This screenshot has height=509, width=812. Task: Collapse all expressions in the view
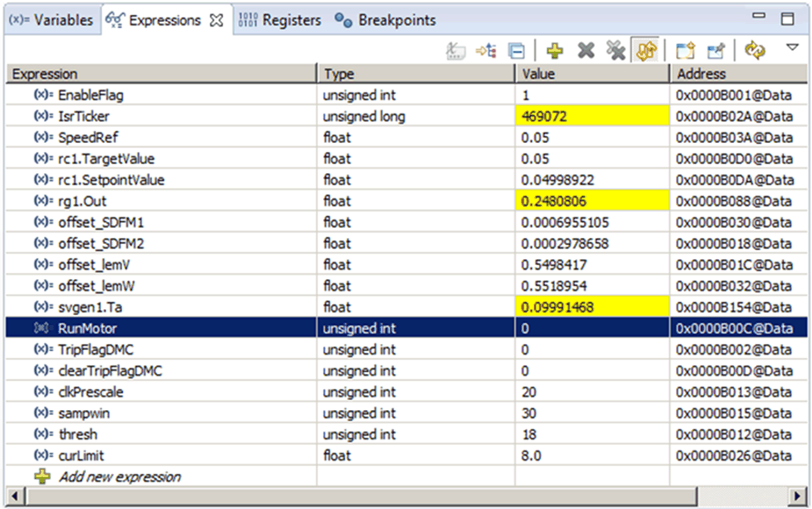(x=516, y=51)
